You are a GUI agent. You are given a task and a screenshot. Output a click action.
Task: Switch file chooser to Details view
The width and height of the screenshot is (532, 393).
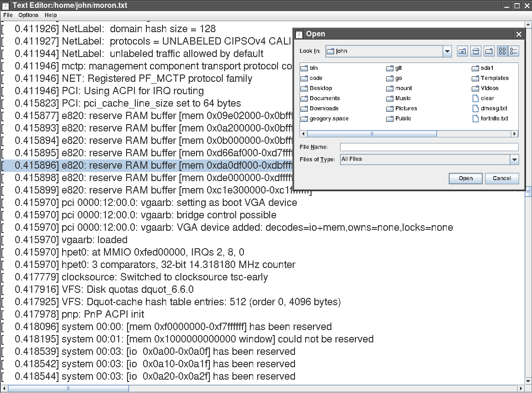point(514,51)
